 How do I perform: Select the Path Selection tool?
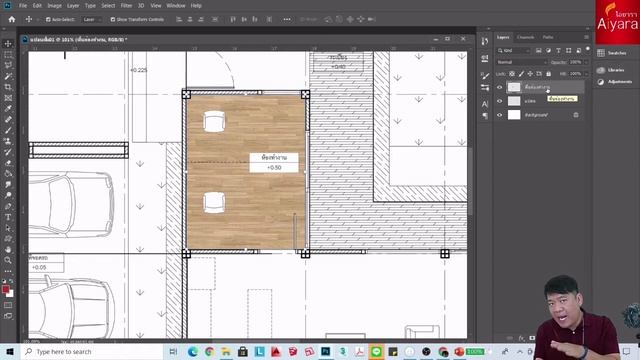click(x=8, y=228)
